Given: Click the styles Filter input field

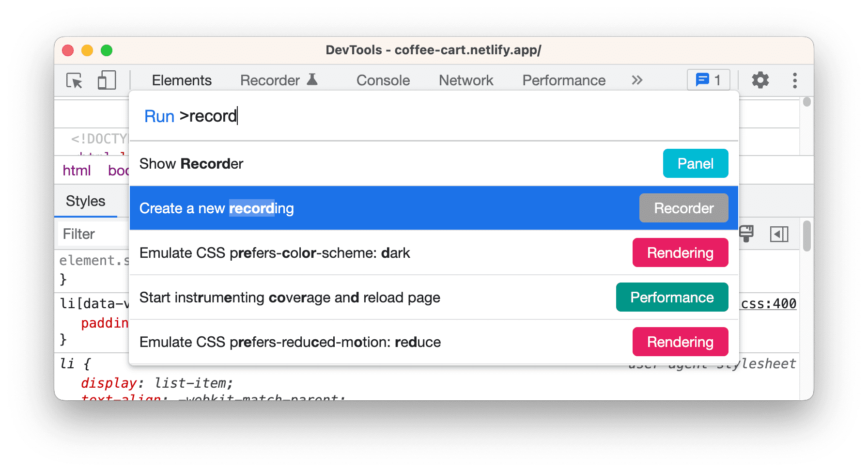Looking at the screenshot, I should pyautogui.click(x=97, y=234).
